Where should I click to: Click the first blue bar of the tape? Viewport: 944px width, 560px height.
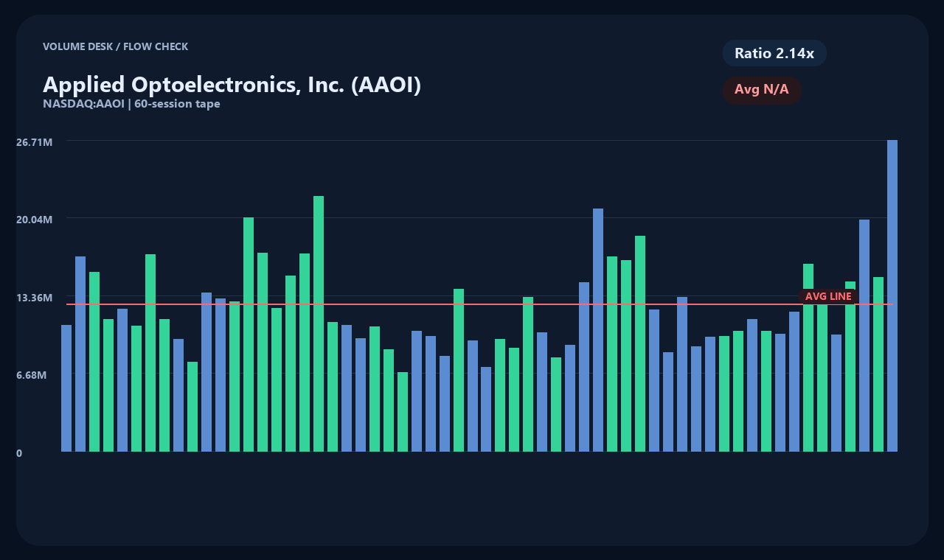point(66,388)
